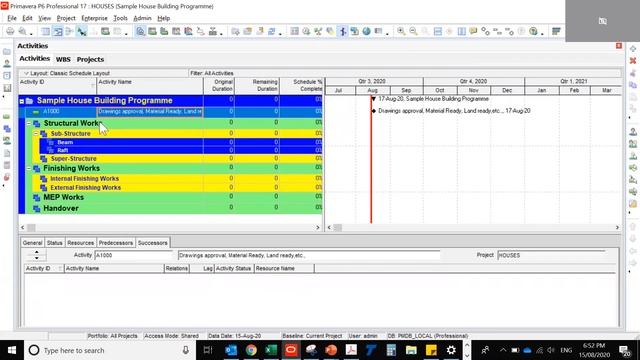Select the MEP Works WBS row
The image size is (640, 360).
pos(170,197)
